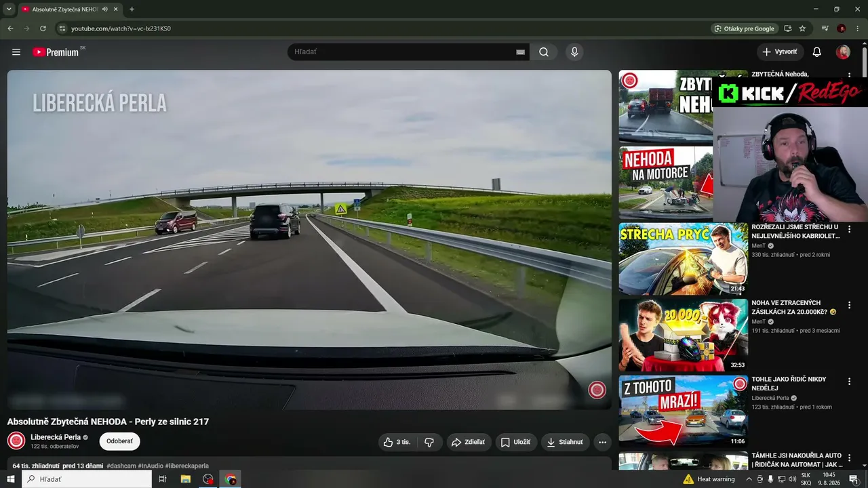Image resolution: width=868 pixels, height=488 pixels.
Task: Open a new browser tab
Action: [132, 9]
